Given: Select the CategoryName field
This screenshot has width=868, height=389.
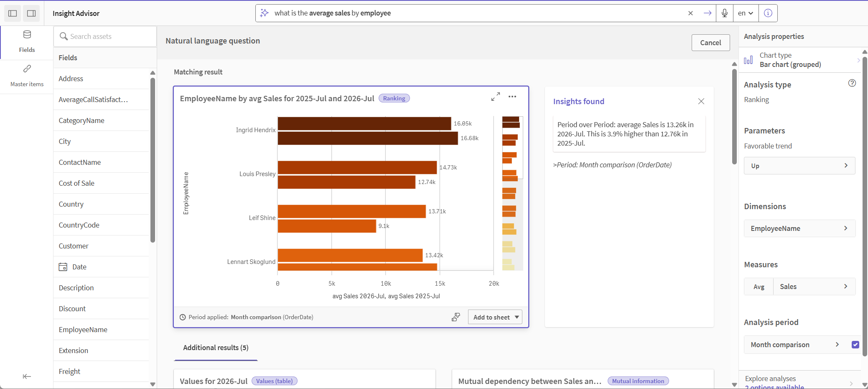Looking at the screenshot, I should (x=101, y=120).
